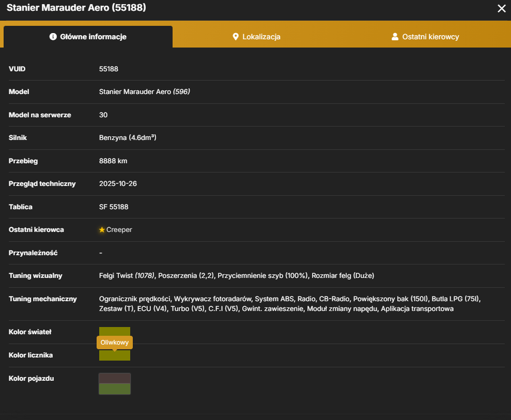
Task: Switch to the Lokalizacja tab
Action: point(257,37)
